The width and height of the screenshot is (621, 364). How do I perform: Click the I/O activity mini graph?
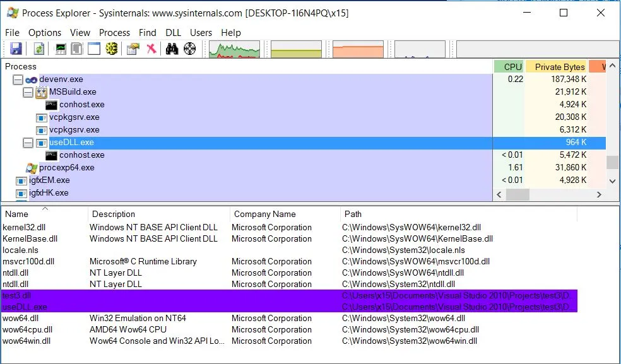pos(420,49)
